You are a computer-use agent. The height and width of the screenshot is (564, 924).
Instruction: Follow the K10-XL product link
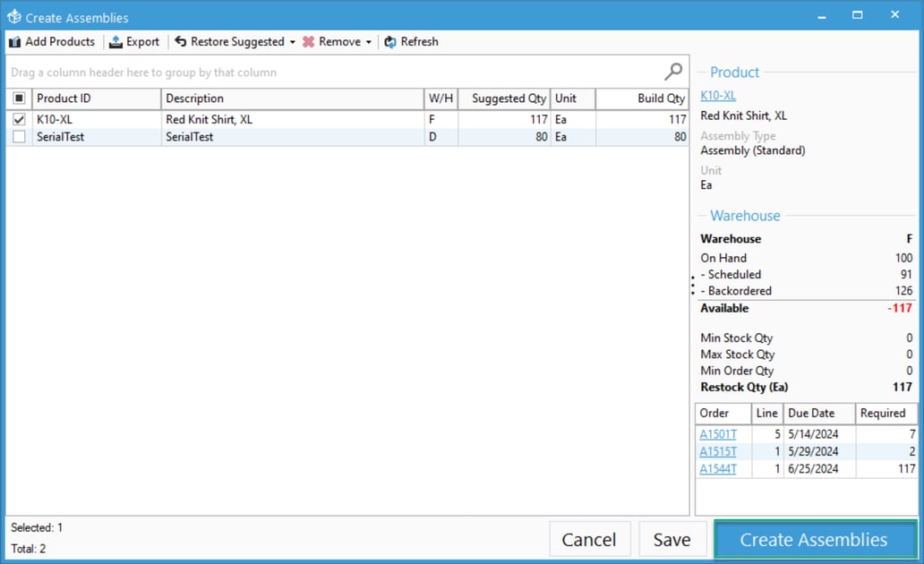718,95
